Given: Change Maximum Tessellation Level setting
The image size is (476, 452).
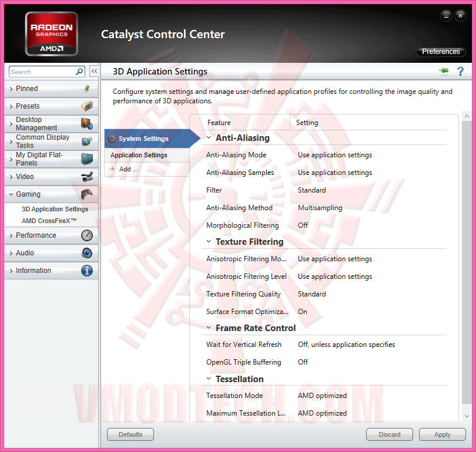Looking at the screenshot, I should click(x=322, y=413).
